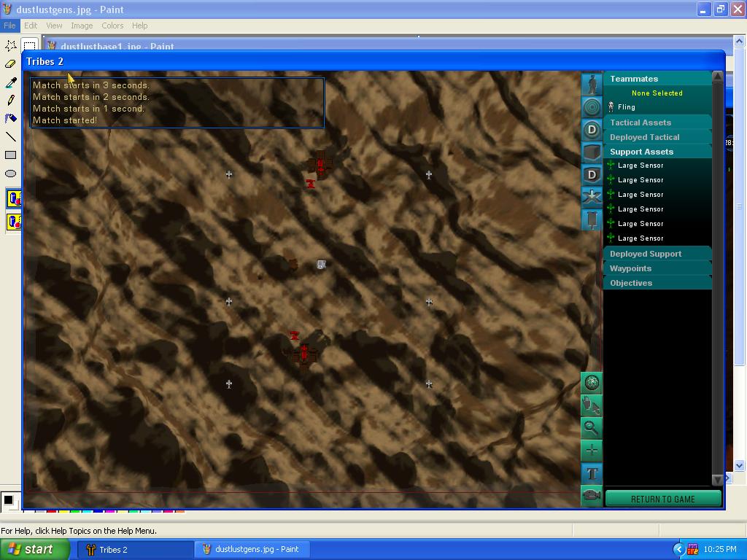
Task: Click the 'Match started!' chat line
Action: pos(65,120)
